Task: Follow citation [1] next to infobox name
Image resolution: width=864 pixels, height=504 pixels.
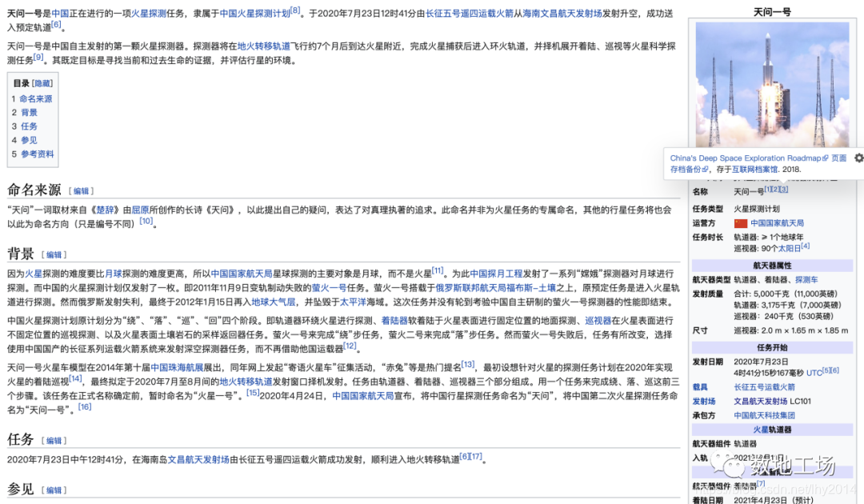Action: point(767,189)
